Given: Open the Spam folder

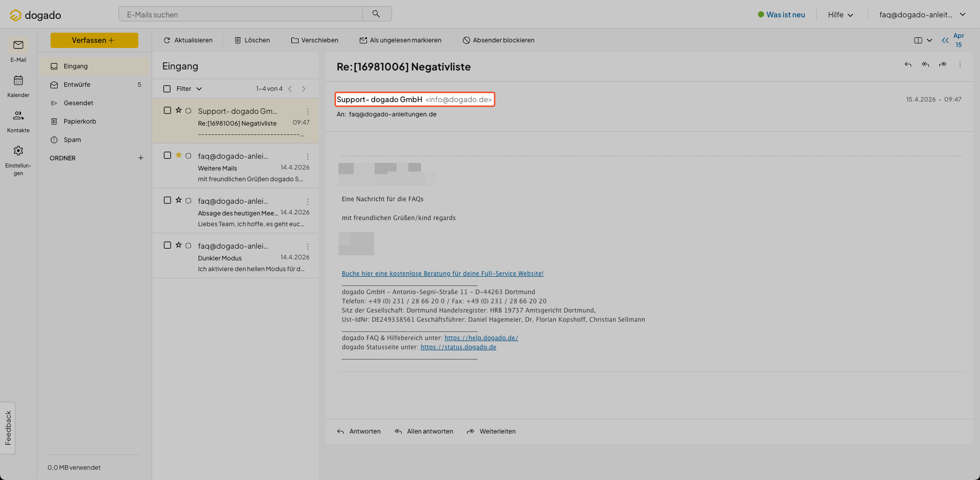Looking at the screenshot, I should [94, 140].
